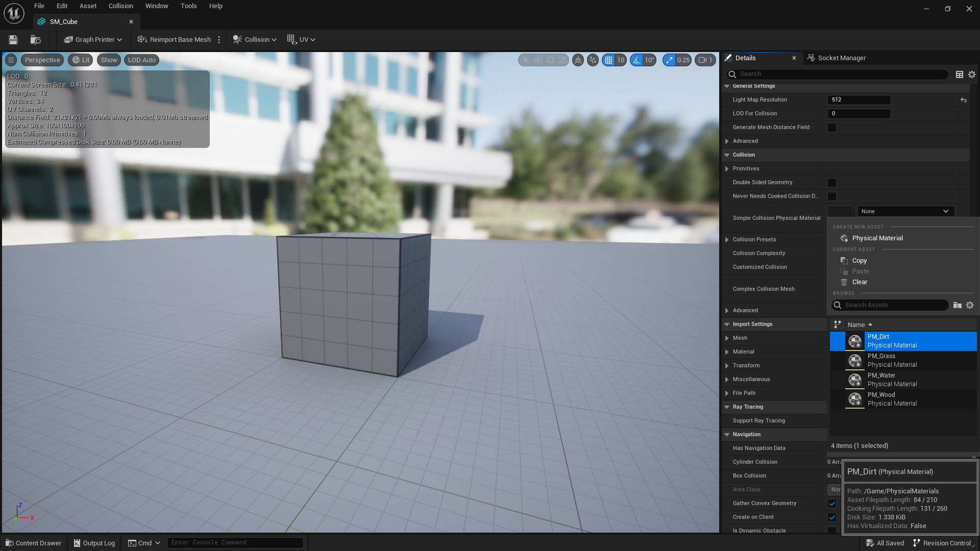Toggle rotation snapping in the viewport

[636, 60]
